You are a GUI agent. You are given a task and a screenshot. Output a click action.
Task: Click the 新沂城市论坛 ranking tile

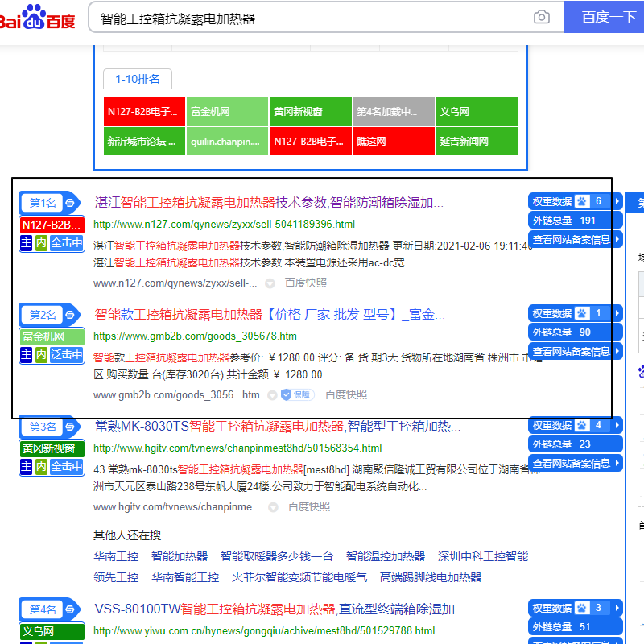click(x=144, y=142)
